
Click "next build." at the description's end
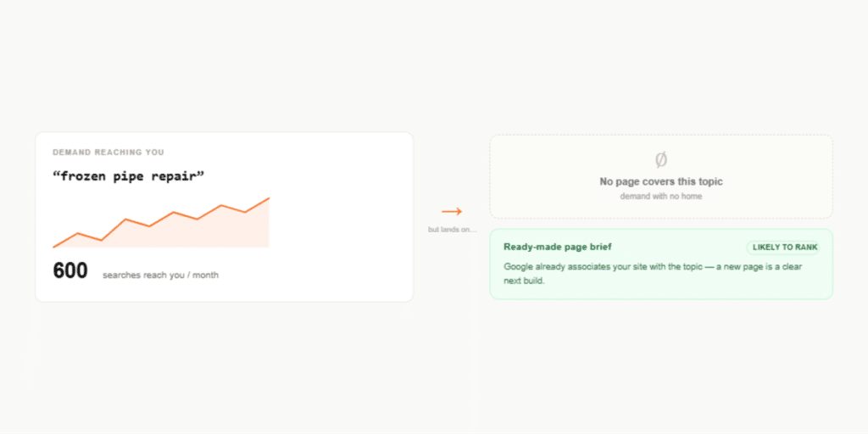click(x=524, y=281)
